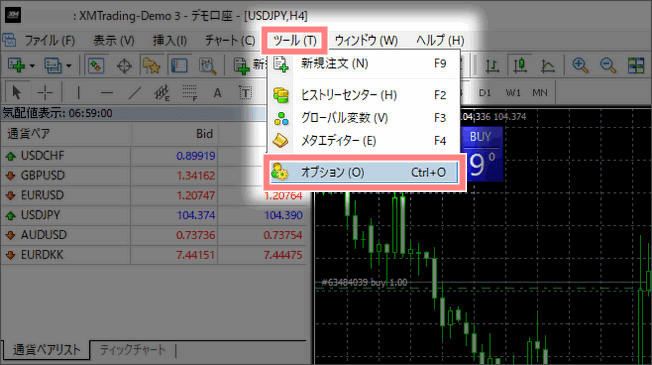Open the Strategy Tester magnifier icon
Viewport: 652px width, 365px height.
click(x=207, y=66)
